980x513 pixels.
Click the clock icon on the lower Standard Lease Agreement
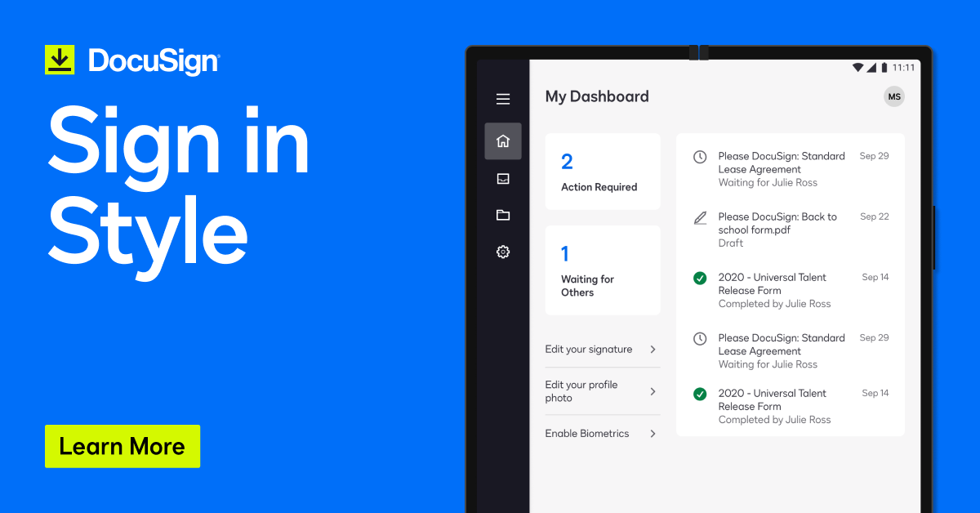(x=700, y=337)
